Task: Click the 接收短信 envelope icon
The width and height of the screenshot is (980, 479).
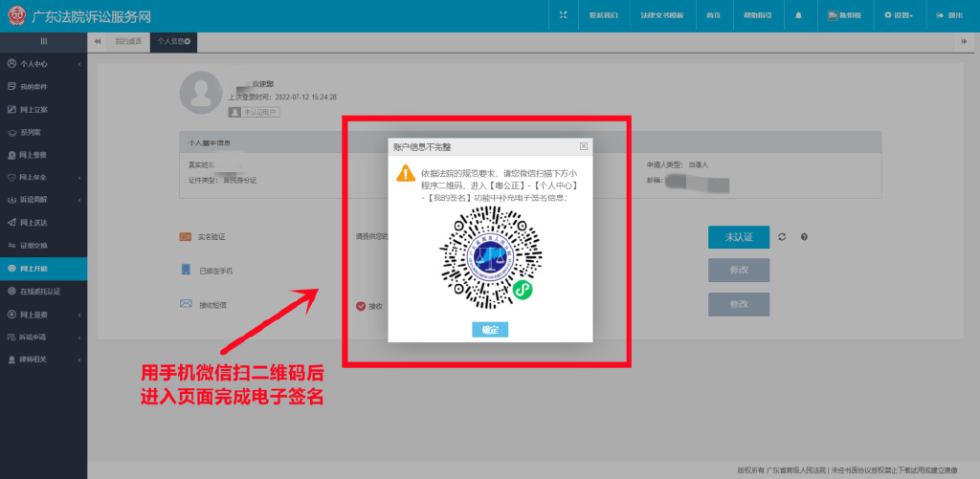Action: [x=185, y=303]
